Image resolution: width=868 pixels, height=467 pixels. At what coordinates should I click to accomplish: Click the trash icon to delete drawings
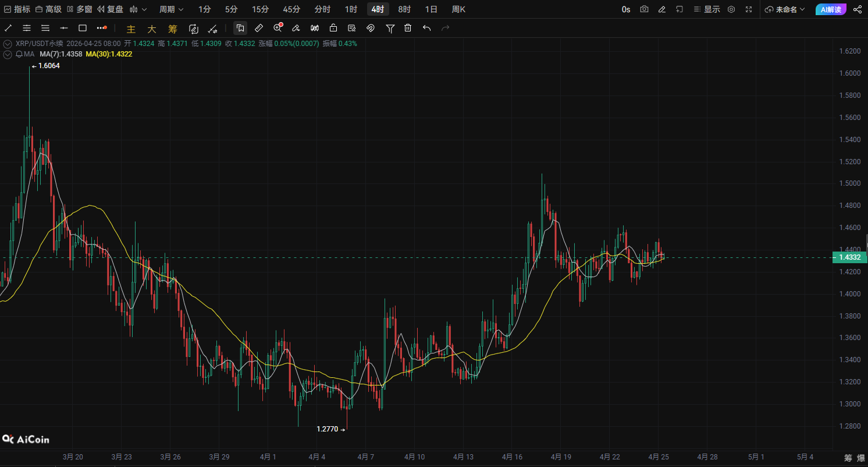408,28
